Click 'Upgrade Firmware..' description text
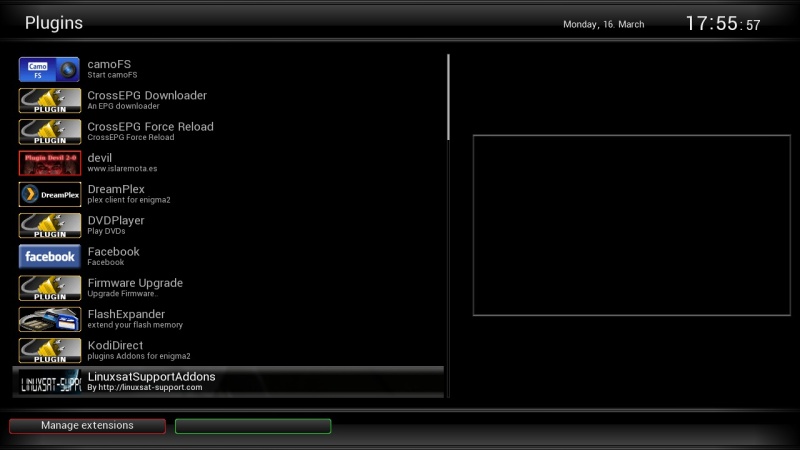 (123, 294)
